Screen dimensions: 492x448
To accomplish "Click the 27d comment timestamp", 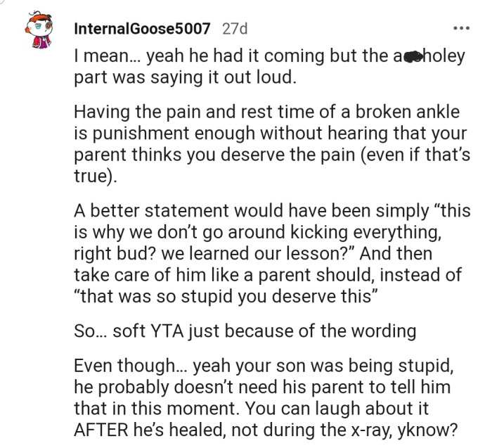I will coord(234,29).
